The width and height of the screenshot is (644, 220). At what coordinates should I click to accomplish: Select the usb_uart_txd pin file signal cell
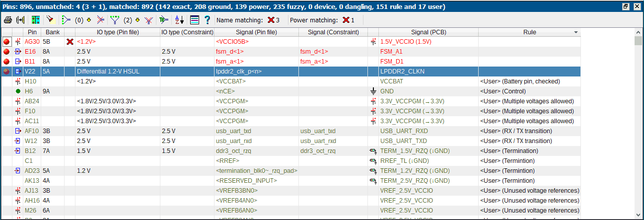pyautogui.click(x=233, y=131)
